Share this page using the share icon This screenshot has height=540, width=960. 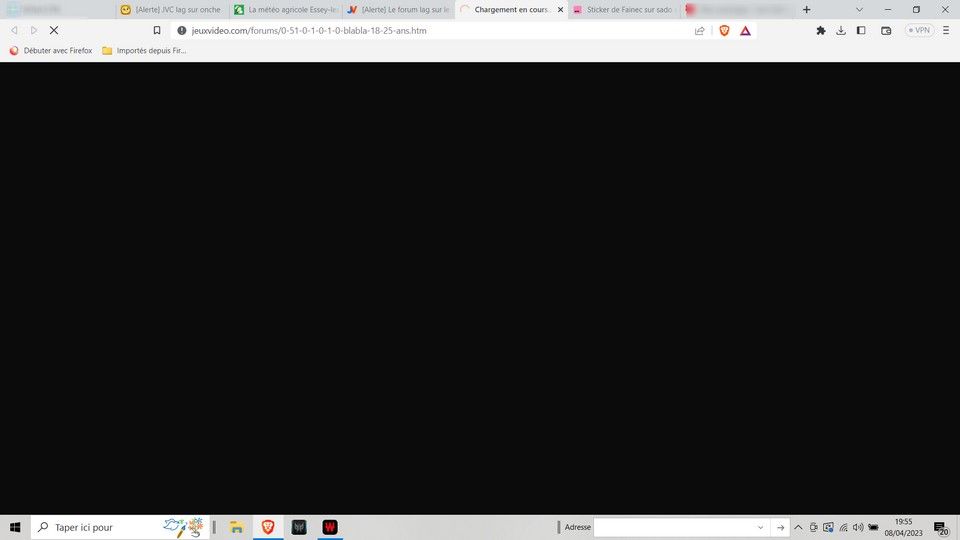click(699, 31)
